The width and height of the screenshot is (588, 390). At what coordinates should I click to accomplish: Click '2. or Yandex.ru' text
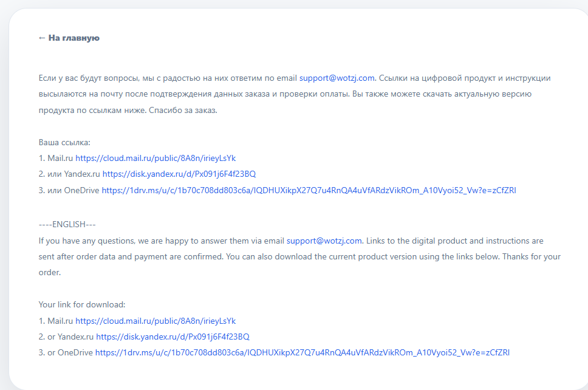66,337
